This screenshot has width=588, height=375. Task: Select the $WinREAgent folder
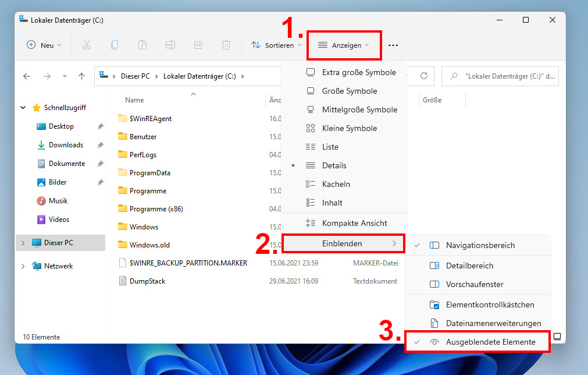tap(151, 119)
